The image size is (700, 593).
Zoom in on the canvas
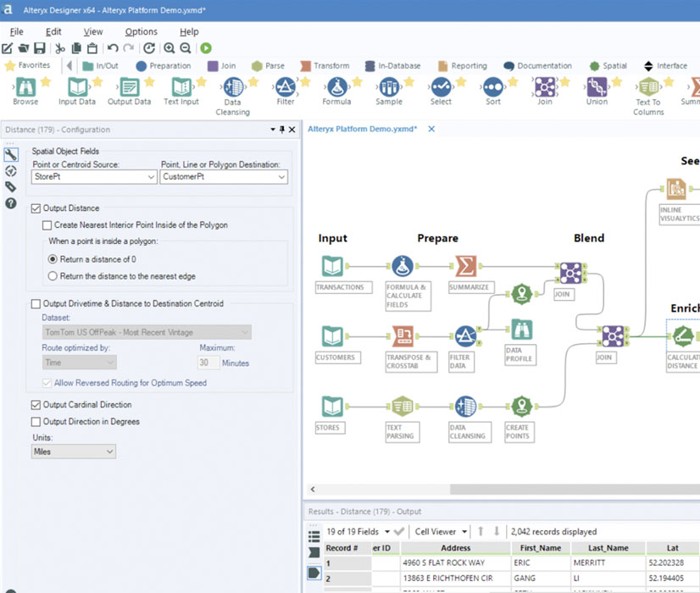click(x=169, y=48)
